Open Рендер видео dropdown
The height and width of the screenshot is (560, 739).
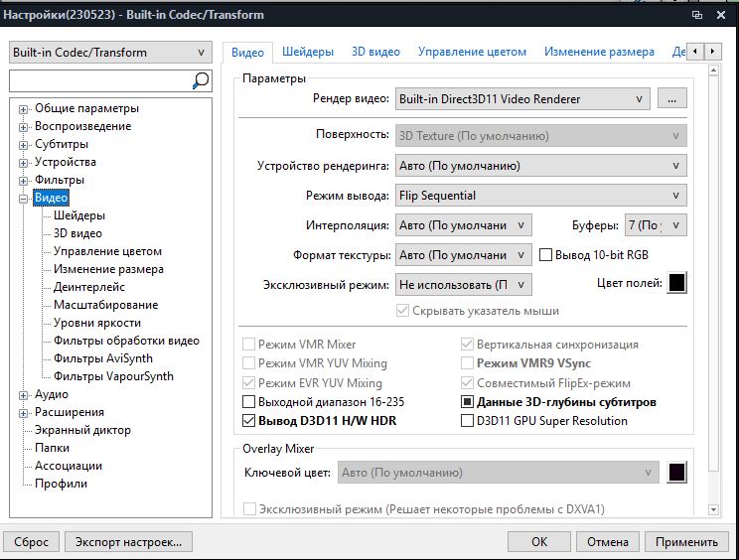click(x=522, y=99)
